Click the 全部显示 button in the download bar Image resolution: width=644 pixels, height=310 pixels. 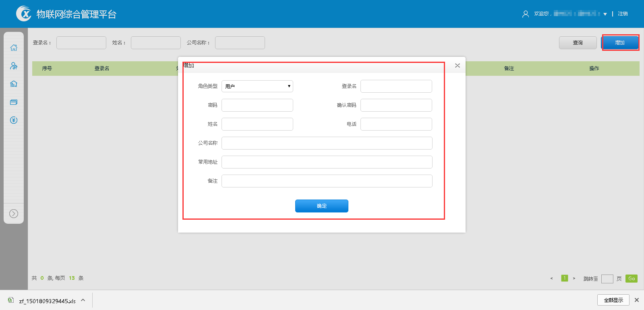[613, 300]
